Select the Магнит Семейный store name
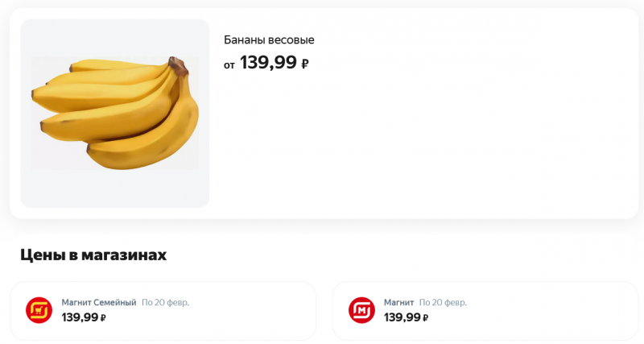 (x=99, y=303)
